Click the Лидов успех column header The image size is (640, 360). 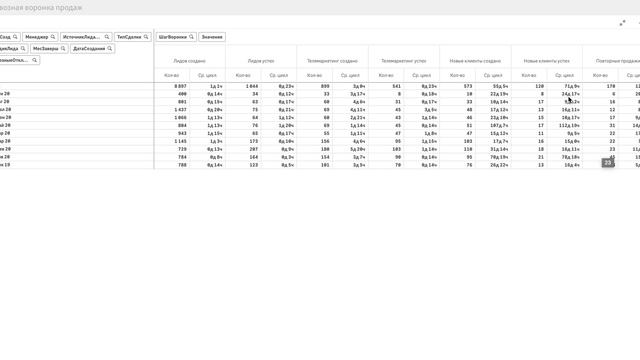tap(261, 61)
